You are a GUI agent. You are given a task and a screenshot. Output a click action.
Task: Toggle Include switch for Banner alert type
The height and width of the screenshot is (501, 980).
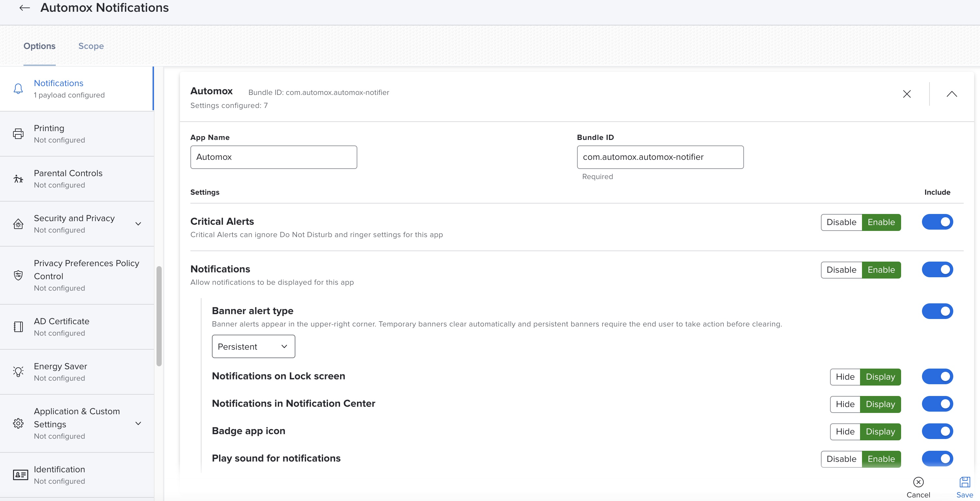(937, 311)
